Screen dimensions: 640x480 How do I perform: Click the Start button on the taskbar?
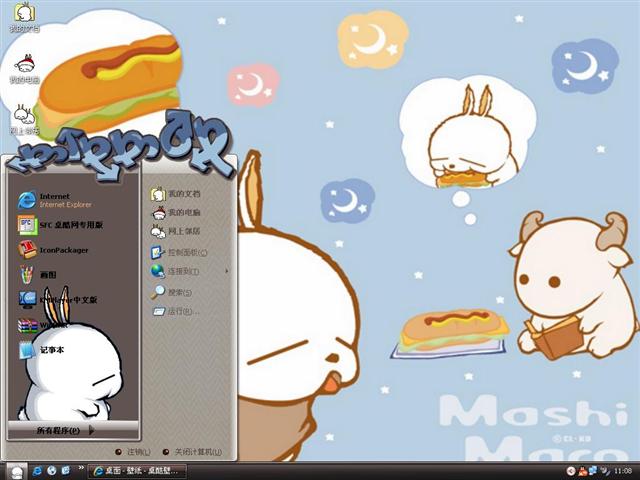(17, 472)
